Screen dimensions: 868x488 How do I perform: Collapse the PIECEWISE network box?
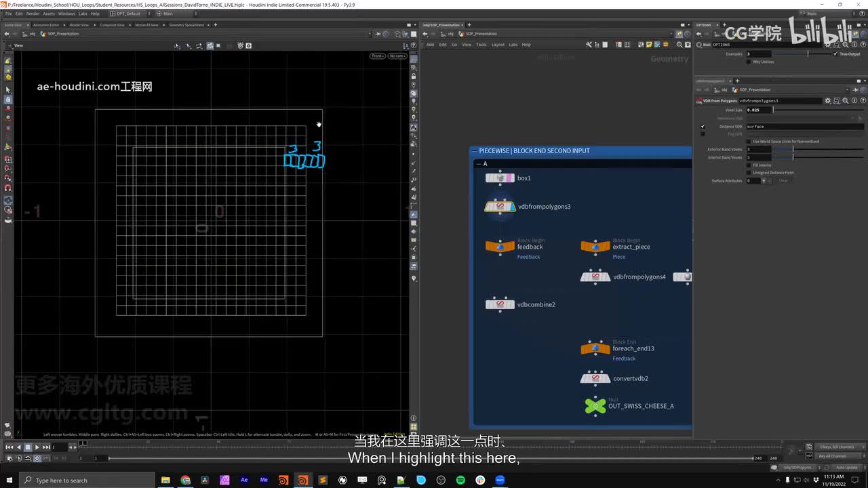(474, 150)
